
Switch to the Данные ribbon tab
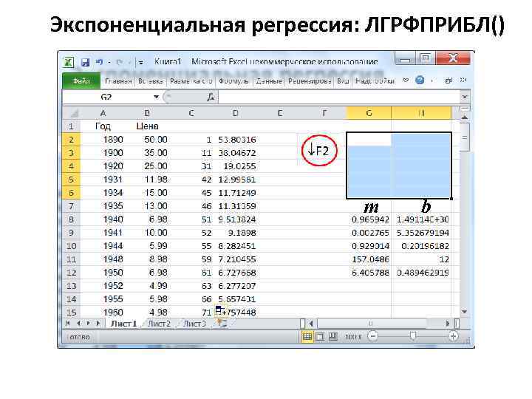(269, 81)
